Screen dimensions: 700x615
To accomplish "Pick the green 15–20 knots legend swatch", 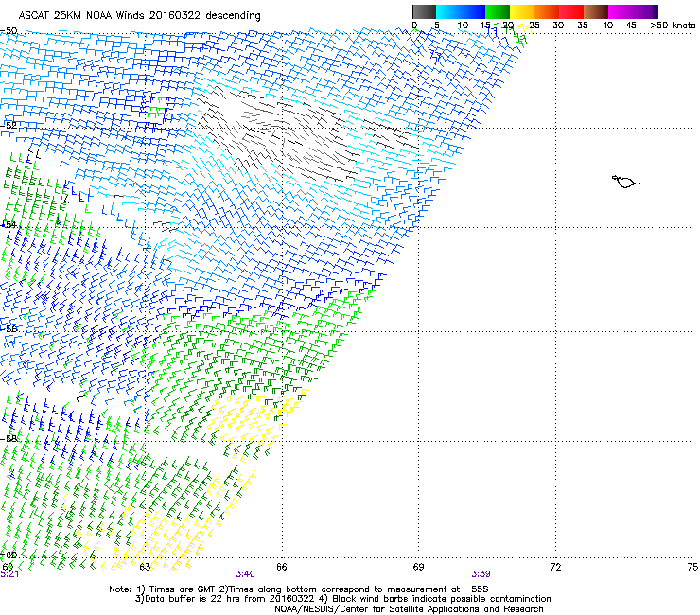I will 498,11.
